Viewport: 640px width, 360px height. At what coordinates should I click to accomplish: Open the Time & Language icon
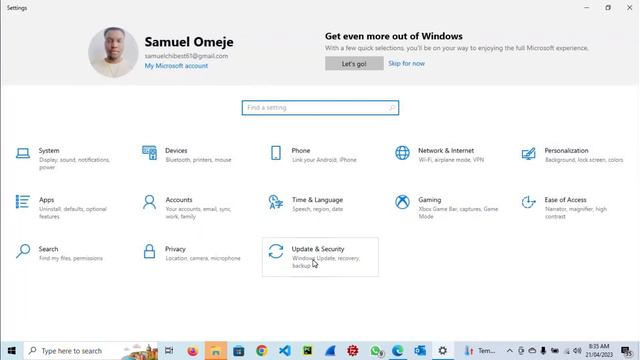pos(276,202)
